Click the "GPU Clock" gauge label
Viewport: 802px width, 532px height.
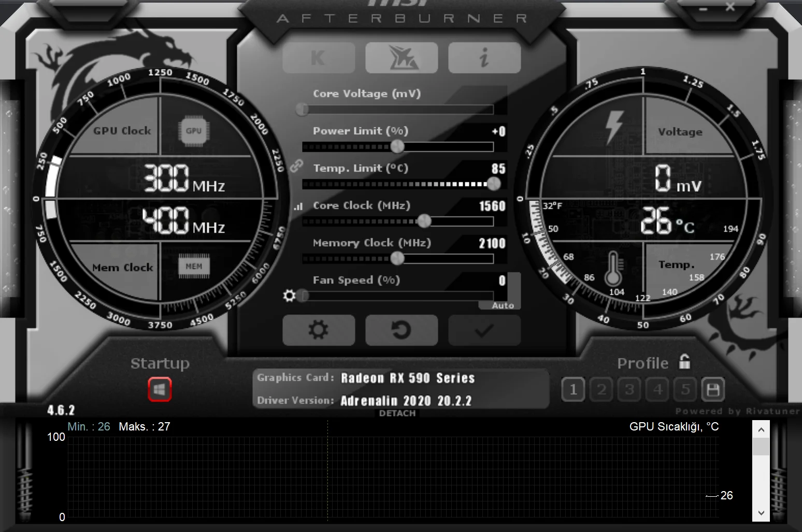(x=122, y=131)
